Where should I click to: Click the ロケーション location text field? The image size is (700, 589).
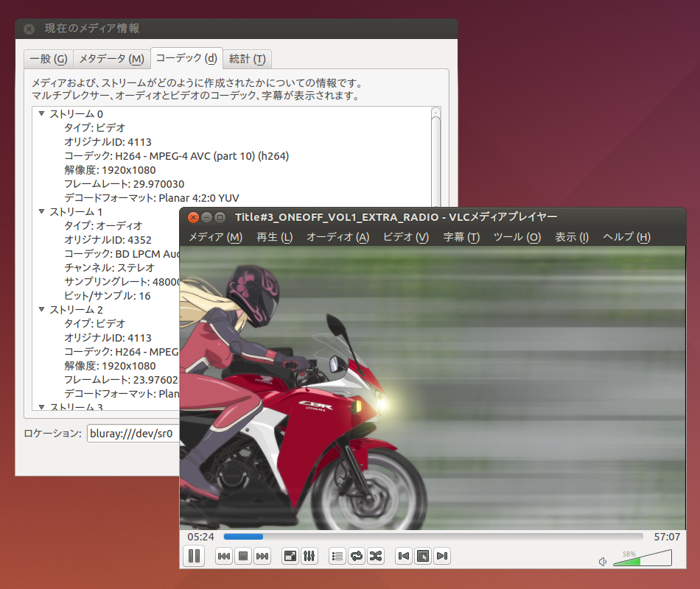pyautogui.click(x=133, y=434)
